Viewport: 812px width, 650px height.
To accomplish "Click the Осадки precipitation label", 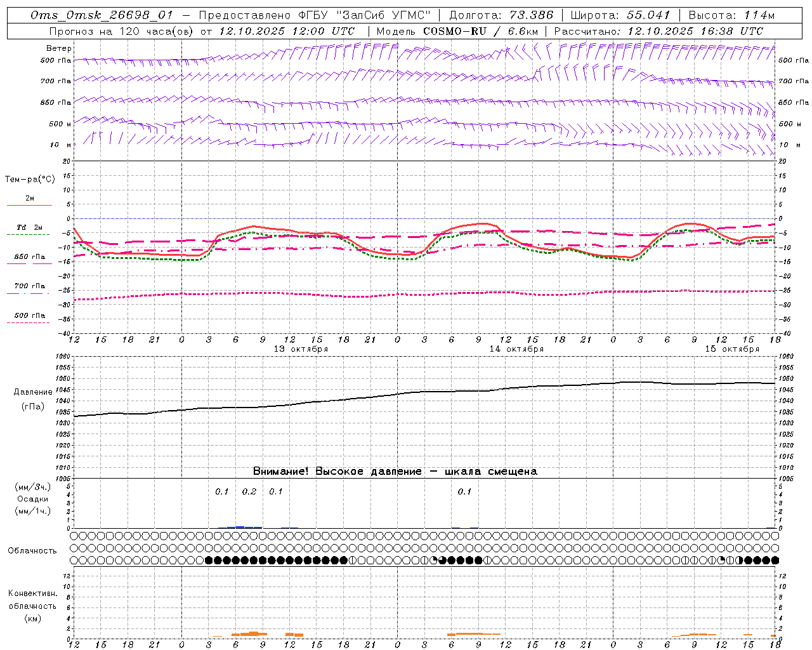I will click(x=32, y=499).
